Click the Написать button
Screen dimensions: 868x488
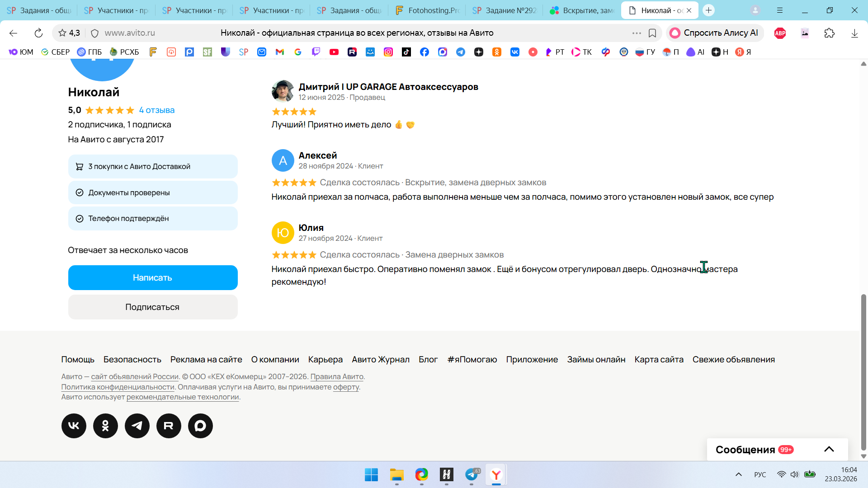[153, 277]
